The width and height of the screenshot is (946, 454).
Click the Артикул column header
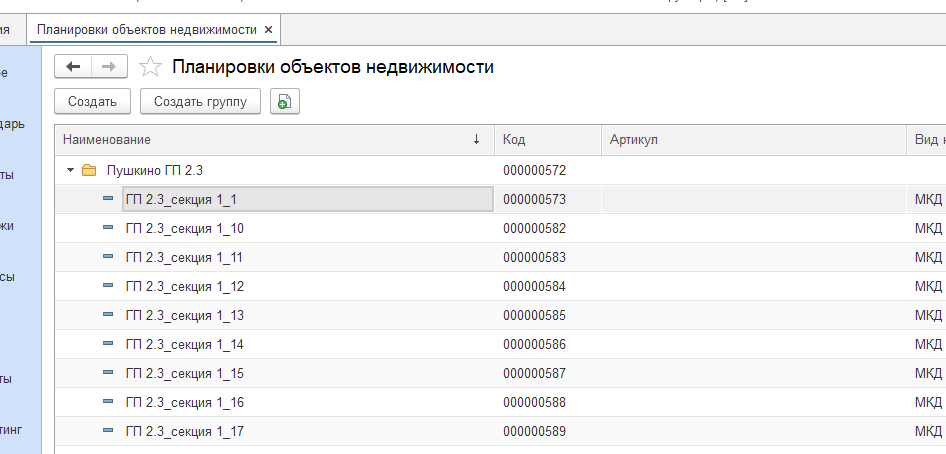click(x=750, y=140)
